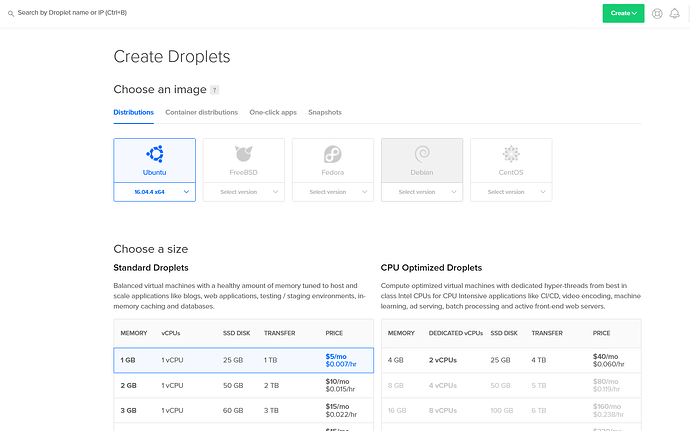The width and height of the screenshot is (690, 431).
Task: Select the Debian swirl icon
Action: point(422,154)
